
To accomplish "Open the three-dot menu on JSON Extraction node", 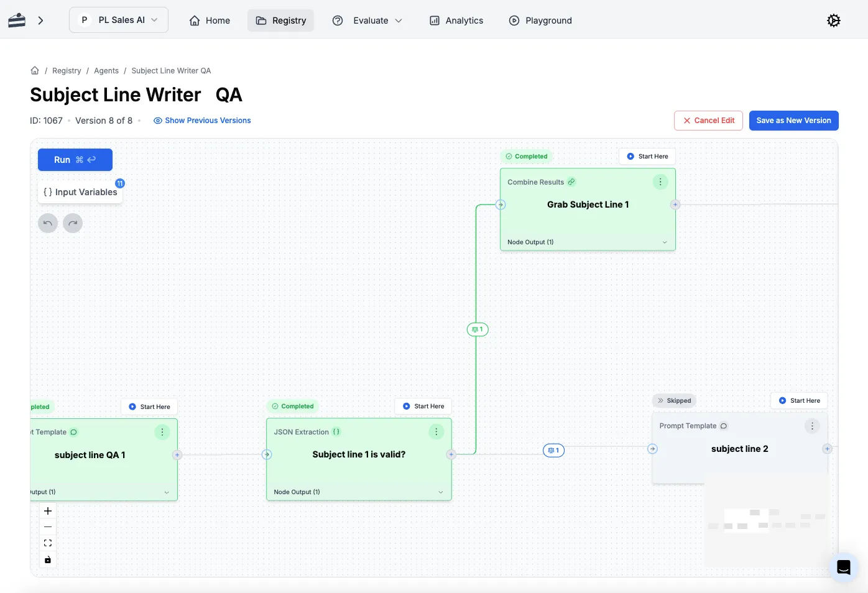I will (436, 432).
